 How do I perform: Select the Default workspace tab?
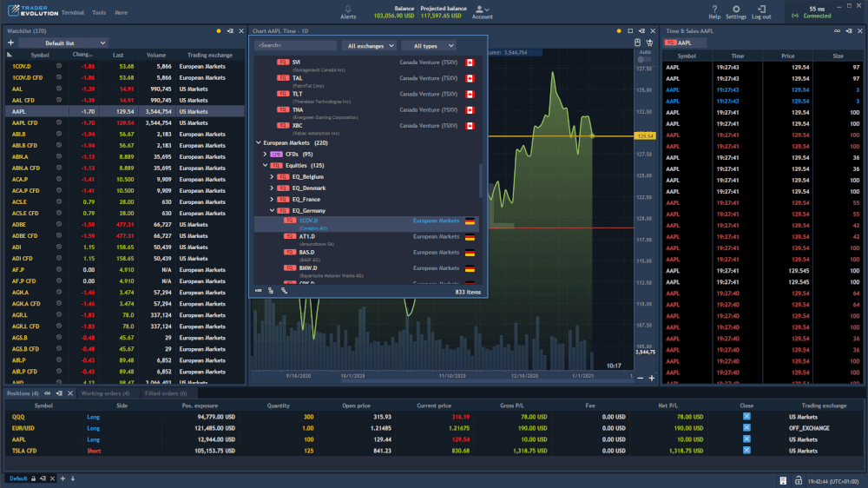click(x=17, y=478)
